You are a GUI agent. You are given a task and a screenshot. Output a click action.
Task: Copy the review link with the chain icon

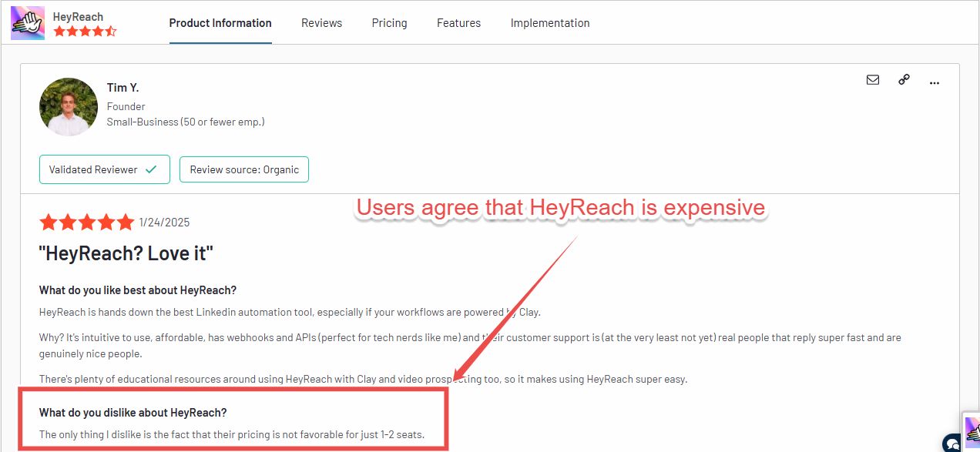[x=904, y=79]
